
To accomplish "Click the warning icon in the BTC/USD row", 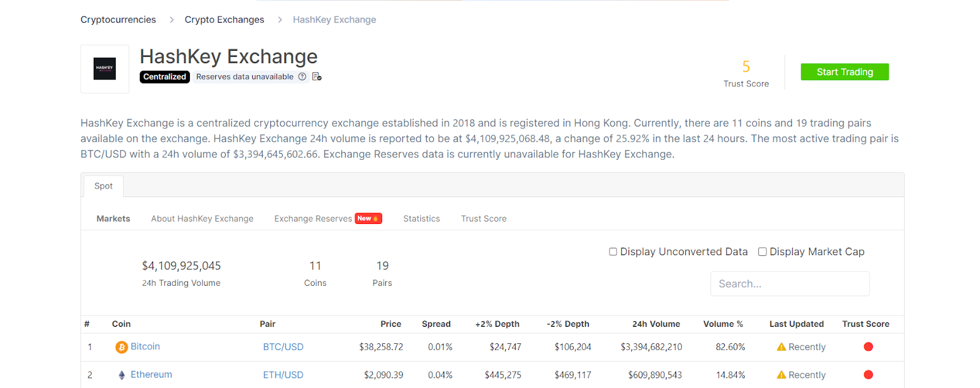I will click(x=781, y=347).
